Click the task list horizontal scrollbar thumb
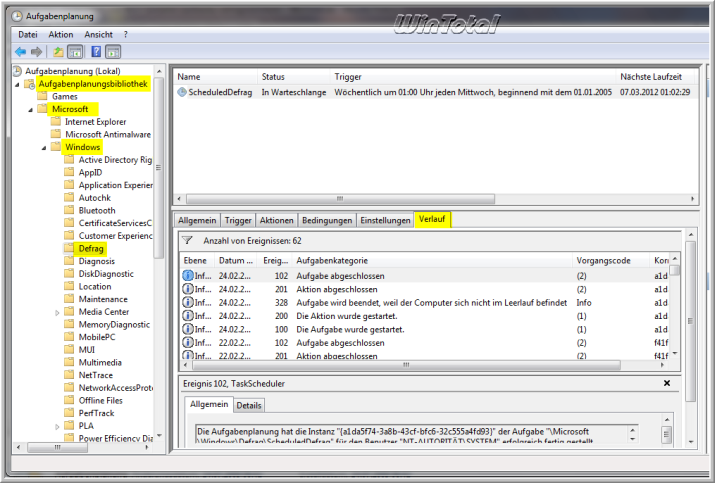Viewport: 715px width, 483px height. (x=340, y=199)
